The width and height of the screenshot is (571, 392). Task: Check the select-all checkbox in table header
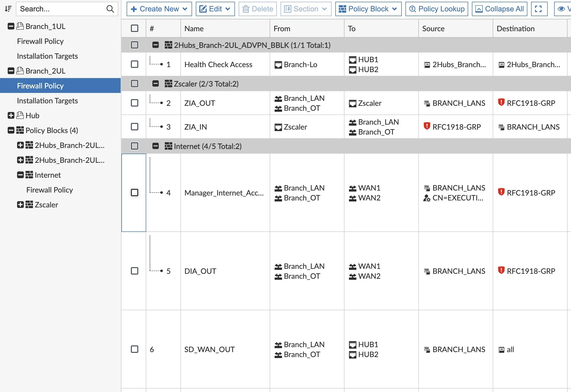click(x=135, y=28)
